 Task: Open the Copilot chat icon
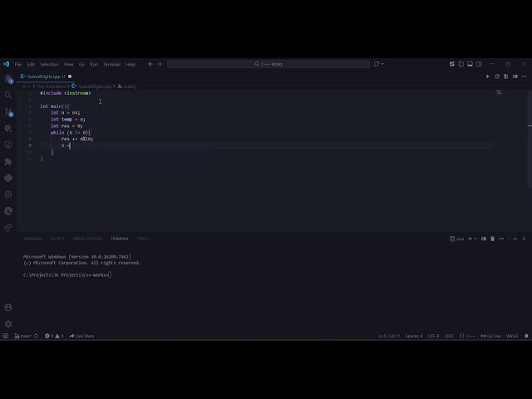[377, 64]
